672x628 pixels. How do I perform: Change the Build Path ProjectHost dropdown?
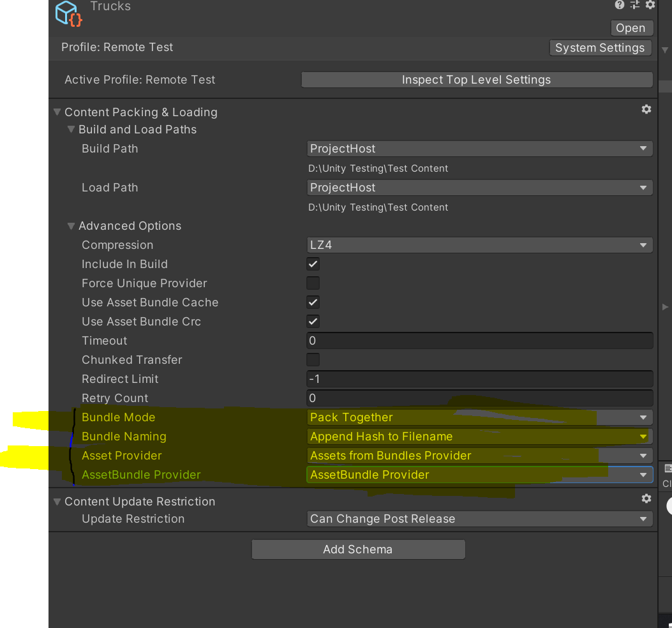479,148
